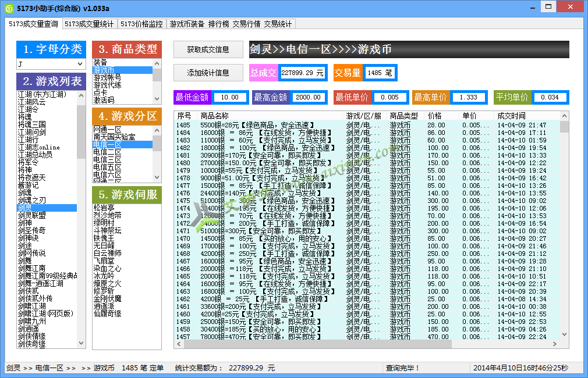Click 总成交 value field 227899.29 元

[302, 73]
